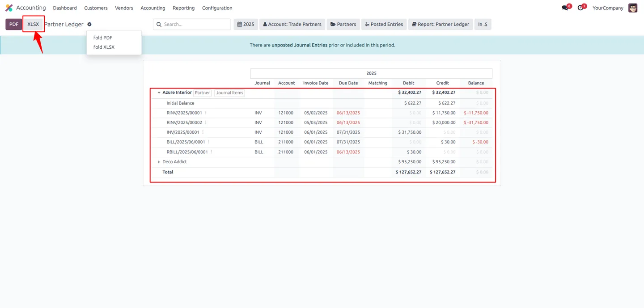Open kebab menu next to RBILL/2025/06/0001
Viewport: 644px width, 308px height.
[x=212, y=152]
